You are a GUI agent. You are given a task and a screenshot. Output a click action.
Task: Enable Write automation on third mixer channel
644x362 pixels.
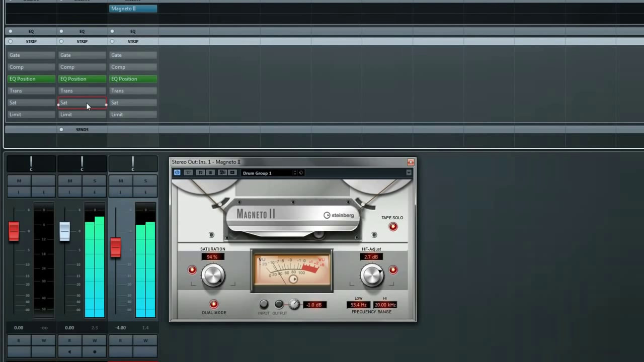(145, 340)
